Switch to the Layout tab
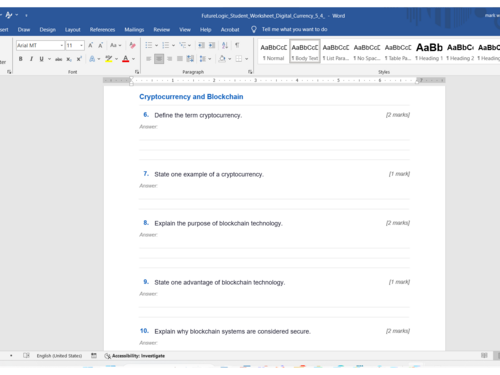Screen dimensions: 500x375 click(x=73, y=30)
